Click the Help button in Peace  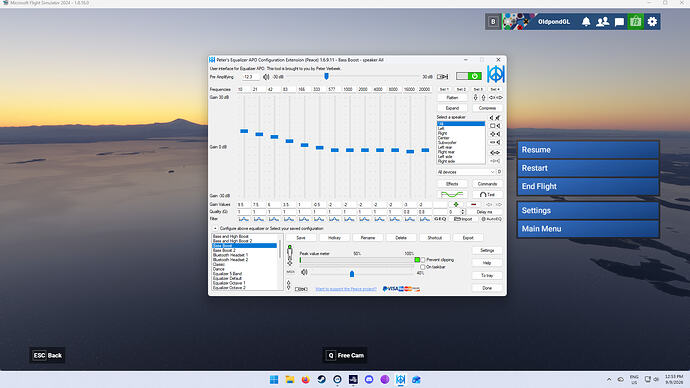point(487,263)
